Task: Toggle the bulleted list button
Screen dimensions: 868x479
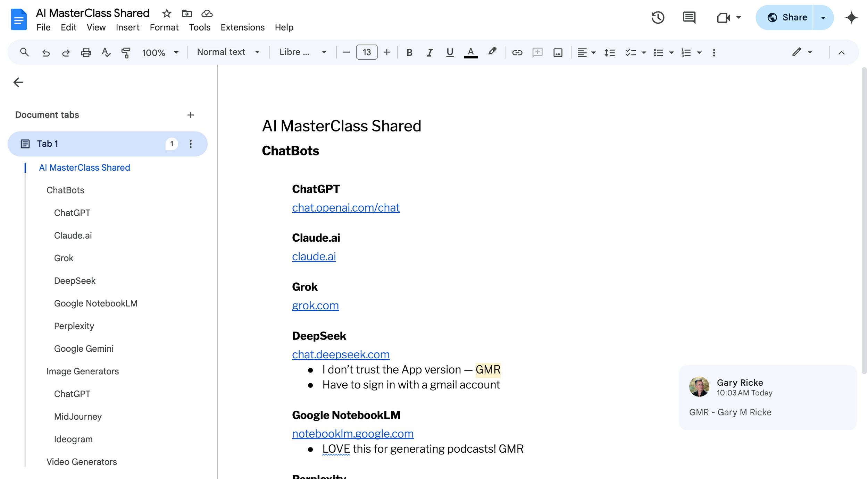Action: click(658, 52)
